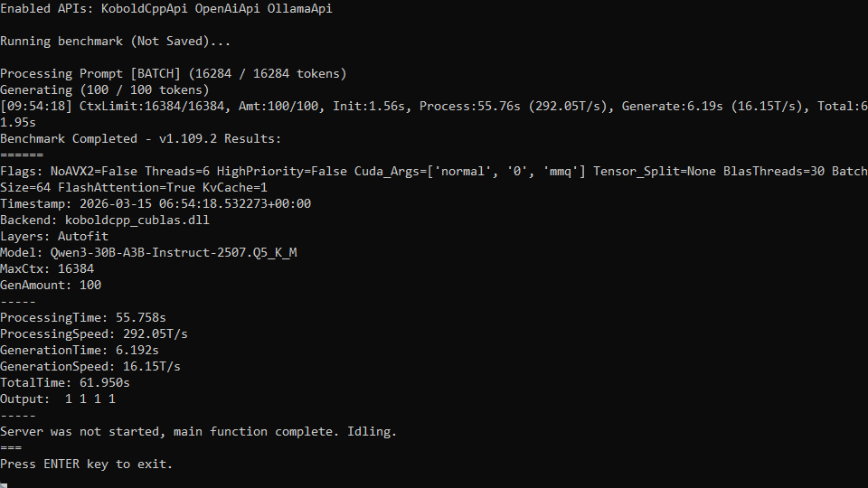The width and height of the screenshot is (868, 488).
Task: Click the 'ProcessingTime: 55.758s' line
Action: click(x=83, y=318)
